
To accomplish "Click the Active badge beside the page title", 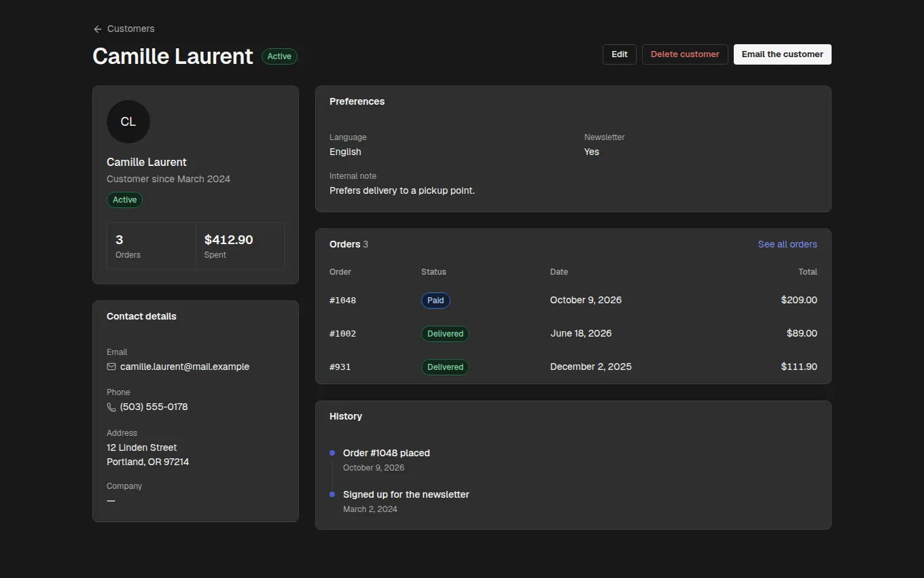I will [279, 56].
